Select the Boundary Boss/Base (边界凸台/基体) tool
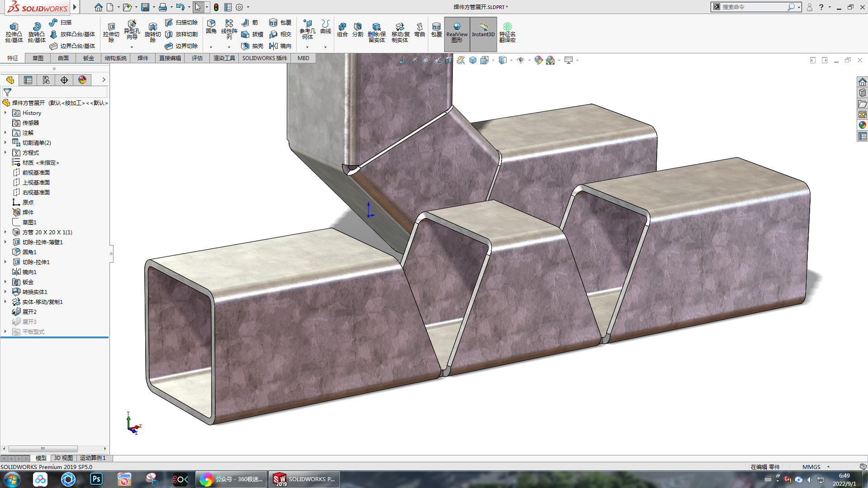868x488 pixels. pyautogui.click(x=72, y=46)
